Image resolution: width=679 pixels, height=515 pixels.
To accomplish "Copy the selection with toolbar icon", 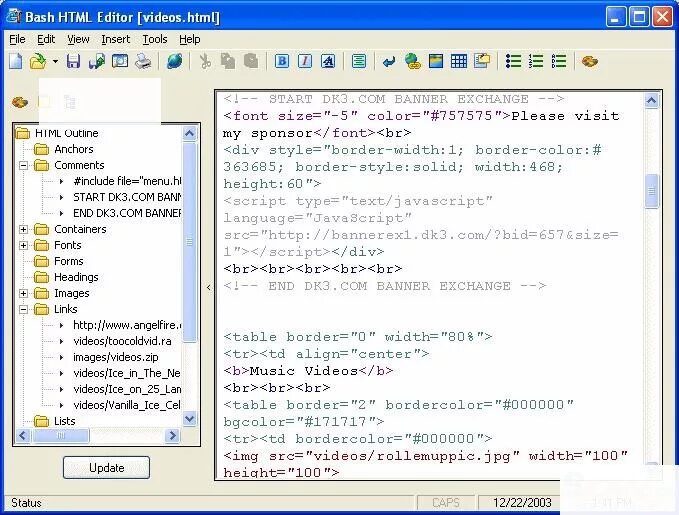I will click(228, 61).
